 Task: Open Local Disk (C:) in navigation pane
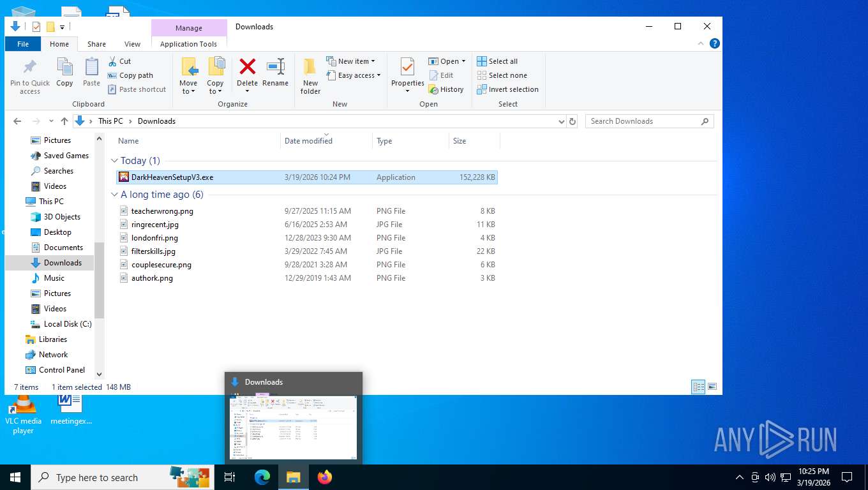click(x=61, y=324)
